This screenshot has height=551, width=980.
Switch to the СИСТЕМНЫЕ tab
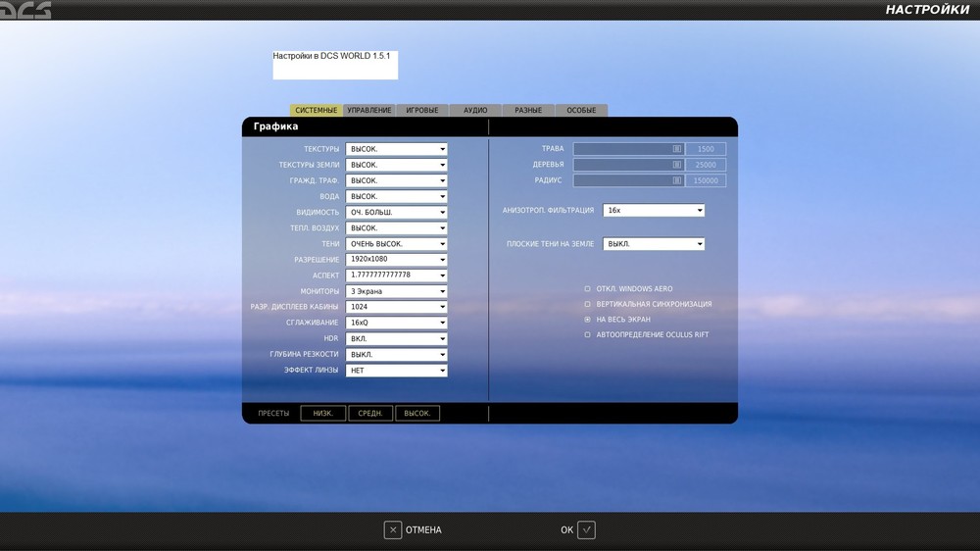tap(317, 110)
